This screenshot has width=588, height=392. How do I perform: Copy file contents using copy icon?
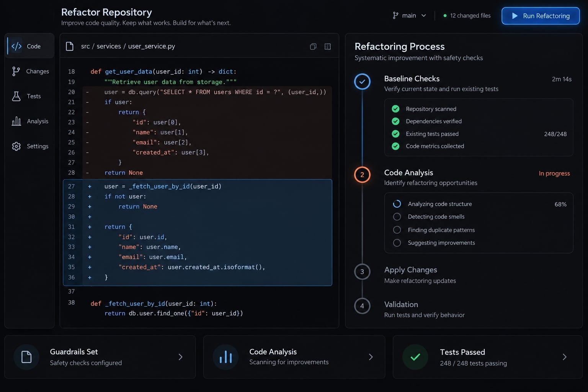[x=313, y=46]
